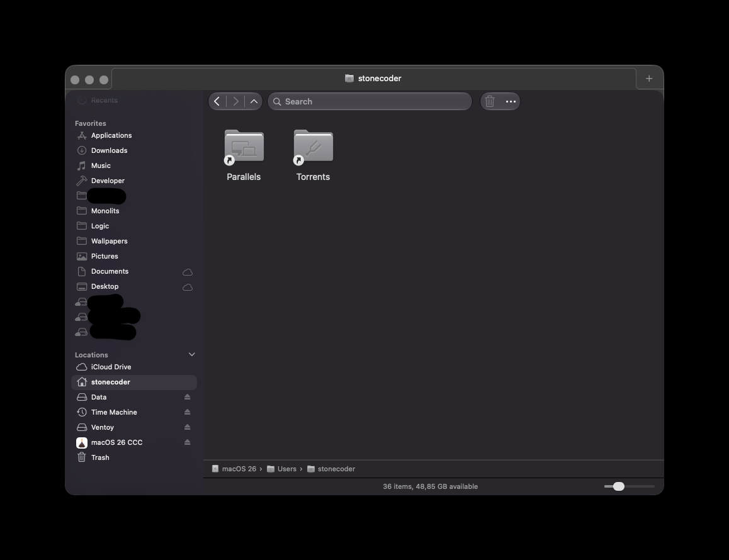
Task: Click status text '36 items, 48,85 GB available'
Action: 430,486
